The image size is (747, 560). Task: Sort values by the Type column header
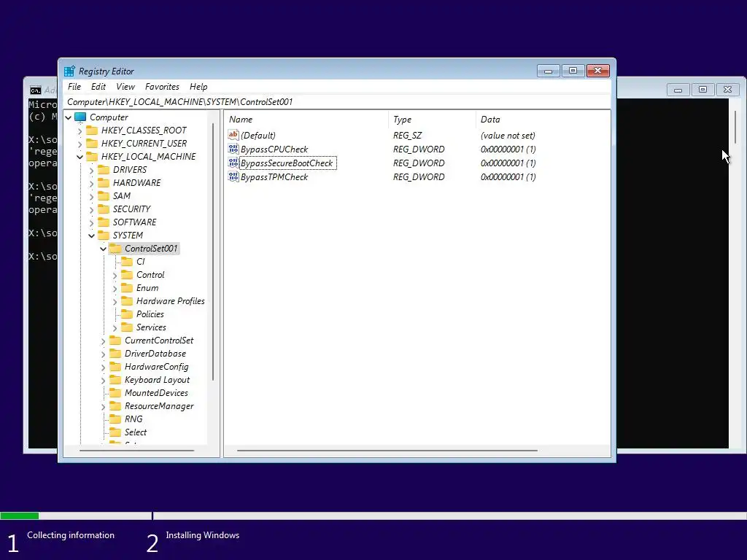click(432, 120)
